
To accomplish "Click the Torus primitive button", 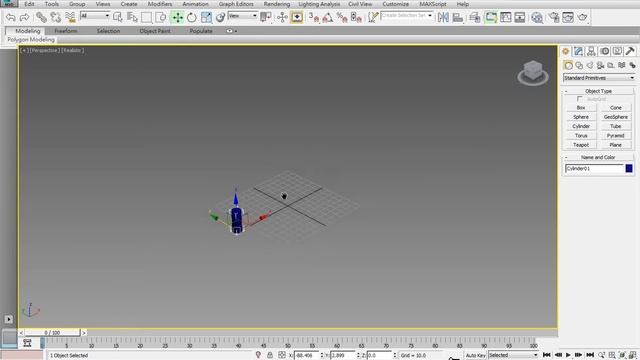I will pos(581,136).
